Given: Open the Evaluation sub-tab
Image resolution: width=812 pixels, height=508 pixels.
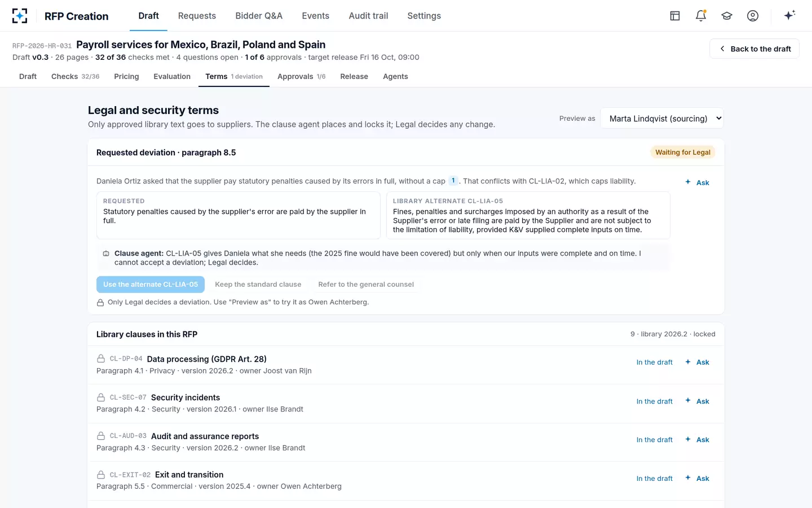Looking at the screenshot, I should click(172, 76).
